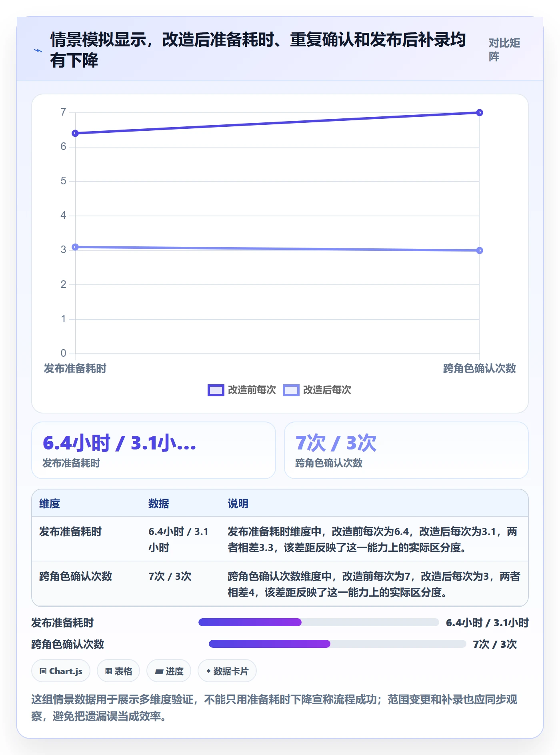This screenshot has width=560, height=755.
Task: Click the 改造后每次 point above 跨角色确认次数
Action: [480, 250]
